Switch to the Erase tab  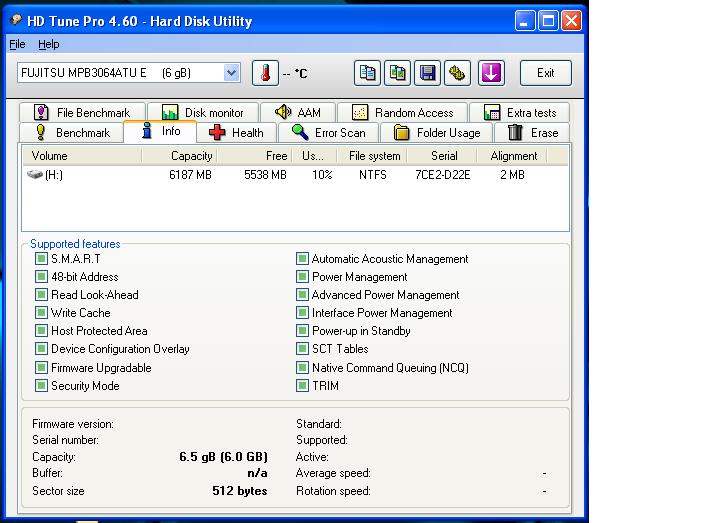tap(532, 133)
